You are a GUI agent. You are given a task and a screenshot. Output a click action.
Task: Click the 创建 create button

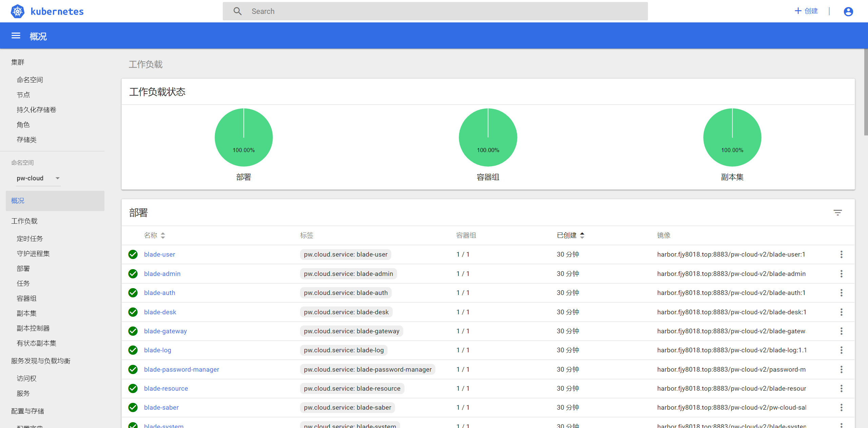coord(806,11)
